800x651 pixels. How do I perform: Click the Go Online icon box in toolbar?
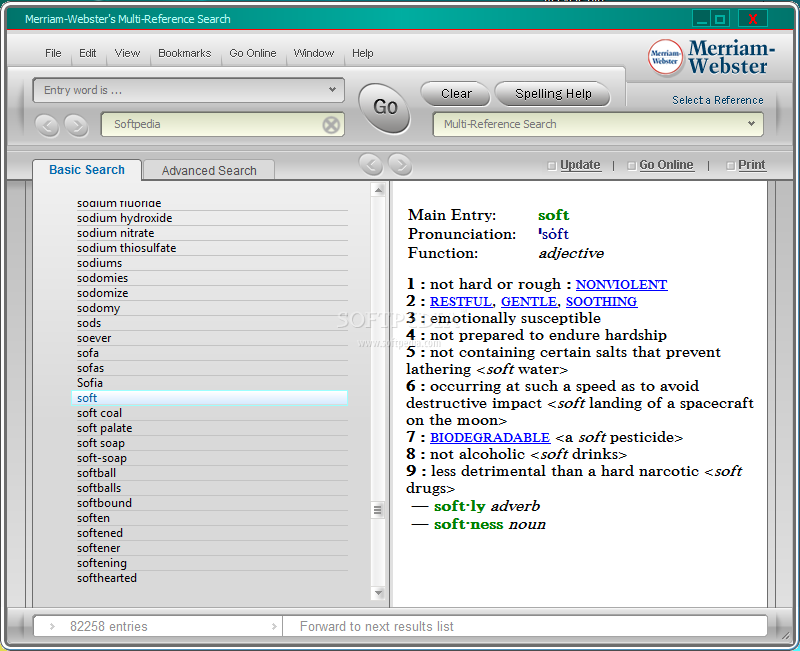tap(631, 166)
